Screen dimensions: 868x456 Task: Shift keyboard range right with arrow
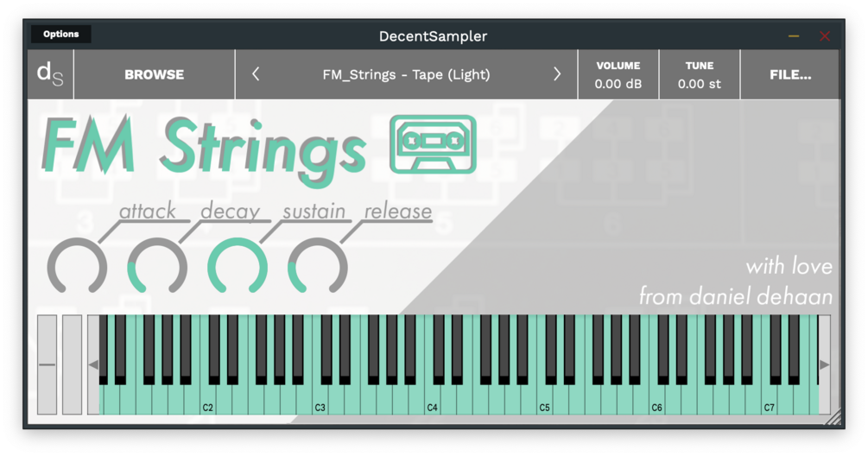pos(824,364)
